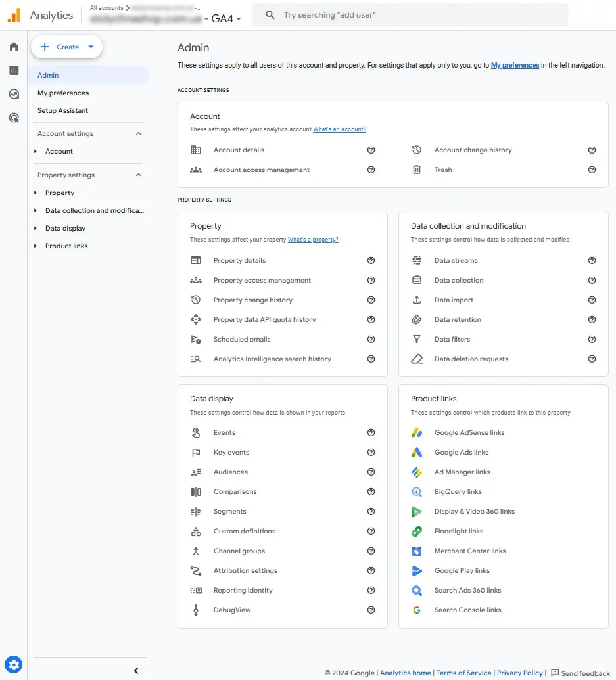Click the DebugView icon
Image resolution: width=616 pixels, height=680 pixels.
[196, 610]
